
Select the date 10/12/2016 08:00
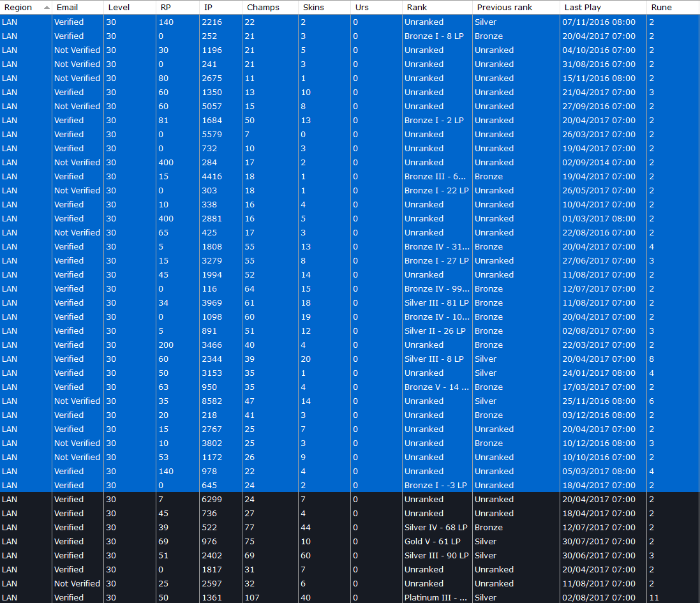pos(599,443)
